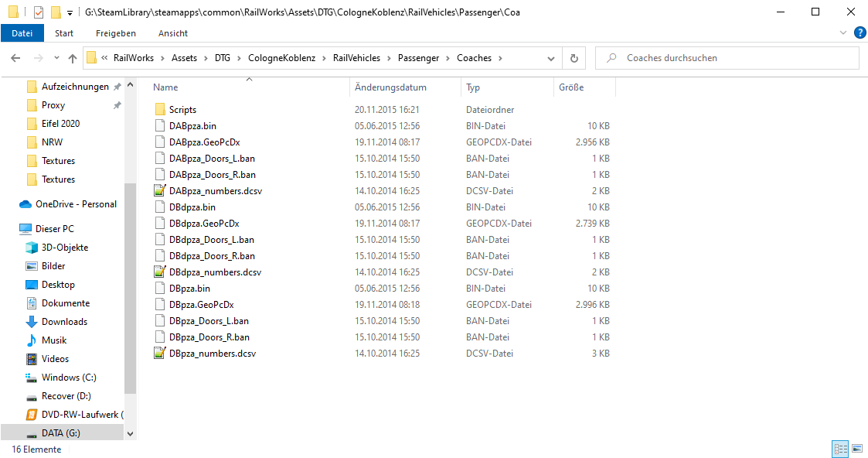
Task: Select the Scripts folder icon
Action: click(160, 110)
